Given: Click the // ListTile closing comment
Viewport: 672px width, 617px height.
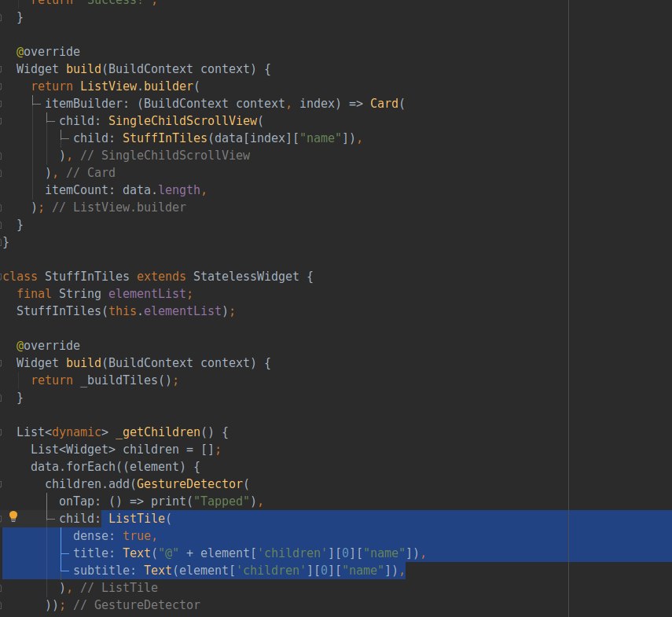Looking at the screenshot, I should click(x=119, y=588).
